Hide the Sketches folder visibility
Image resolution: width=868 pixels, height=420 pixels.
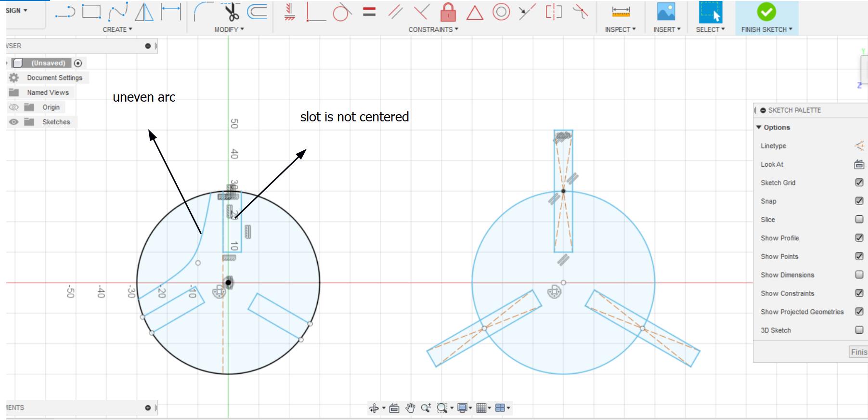13,122
